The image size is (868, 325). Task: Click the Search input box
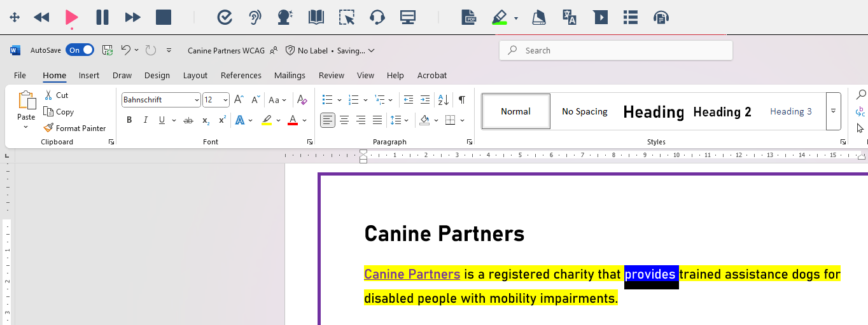(615, 50)
